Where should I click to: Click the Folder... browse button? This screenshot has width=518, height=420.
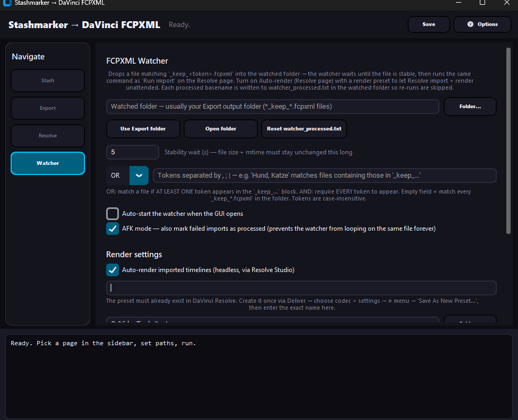pyautogui.click(x=470, y=107)
